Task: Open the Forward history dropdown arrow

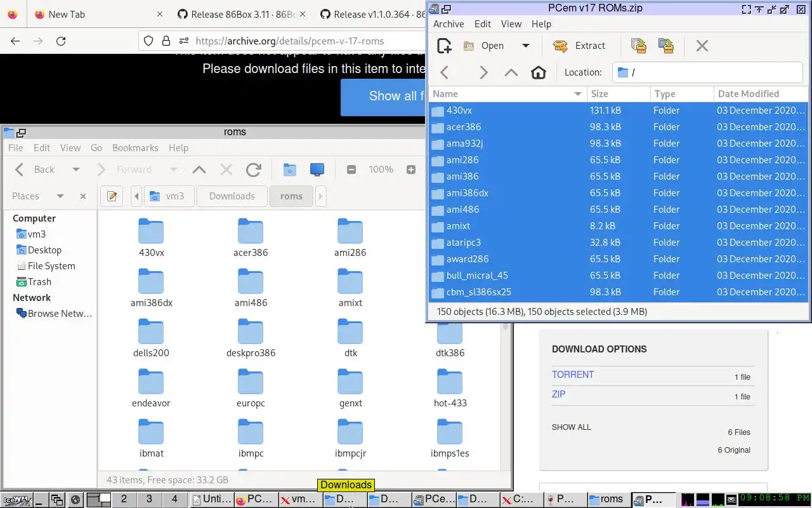Action: tap(174, 170)
